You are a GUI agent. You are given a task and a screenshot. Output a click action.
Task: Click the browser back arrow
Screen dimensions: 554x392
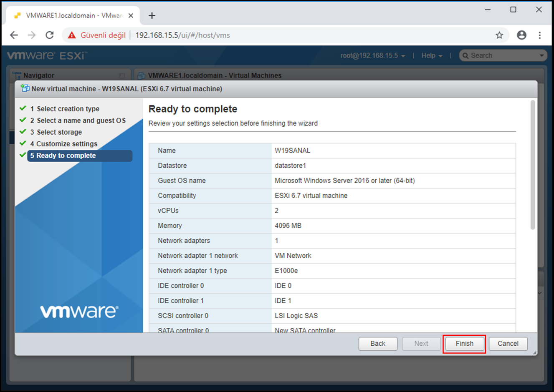[14, 35]
